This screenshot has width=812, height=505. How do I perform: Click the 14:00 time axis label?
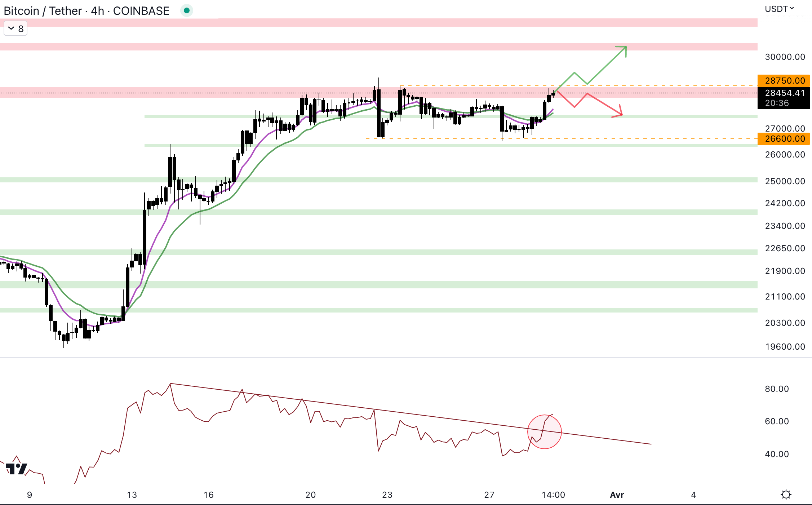click(x=553, y=495)
